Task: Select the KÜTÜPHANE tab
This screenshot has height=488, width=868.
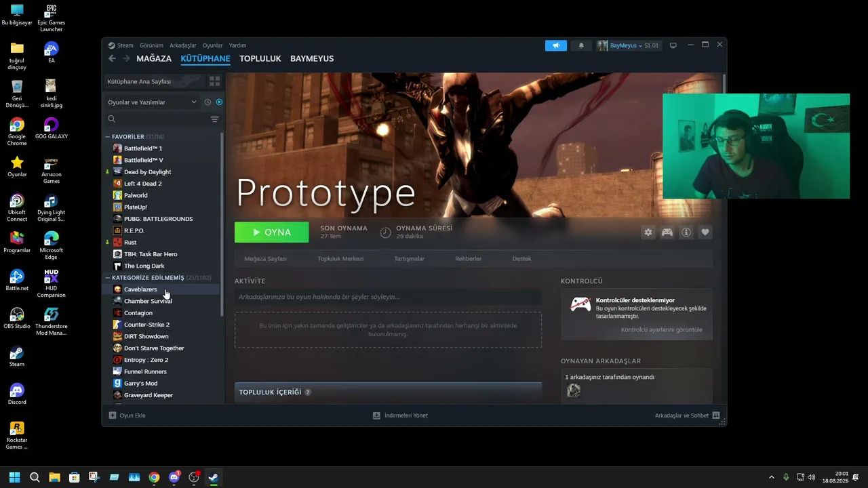Action: 205,59
